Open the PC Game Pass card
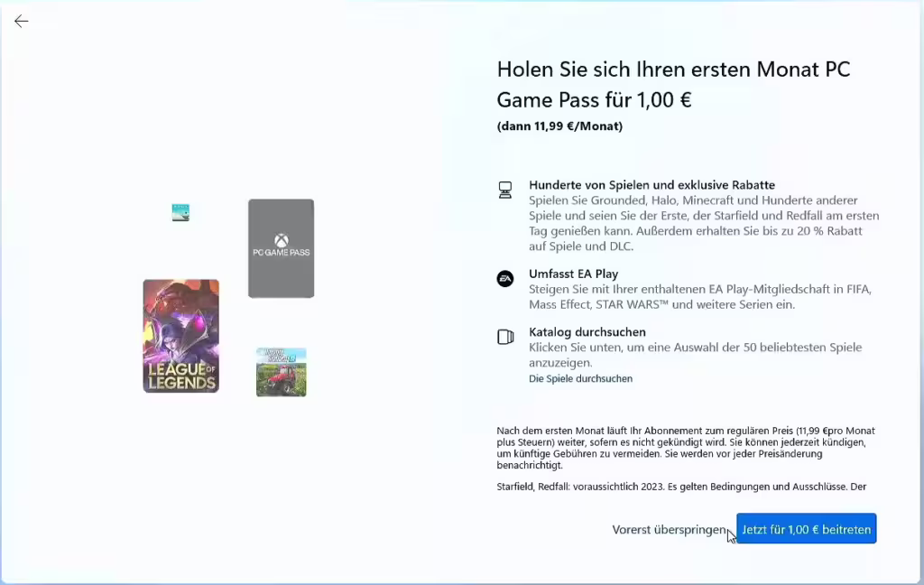 click(x=282, y=248)
